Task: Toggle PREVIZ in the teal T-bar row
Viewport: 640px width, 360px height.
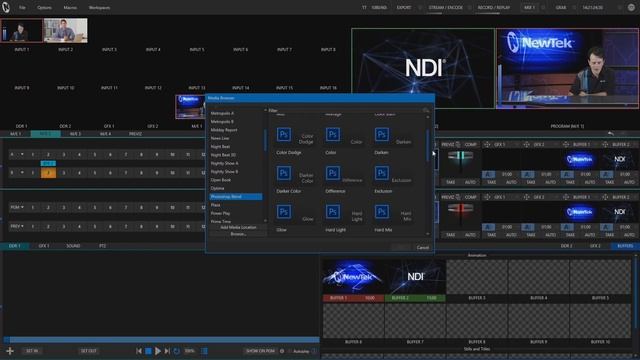Action: [448, 144]
